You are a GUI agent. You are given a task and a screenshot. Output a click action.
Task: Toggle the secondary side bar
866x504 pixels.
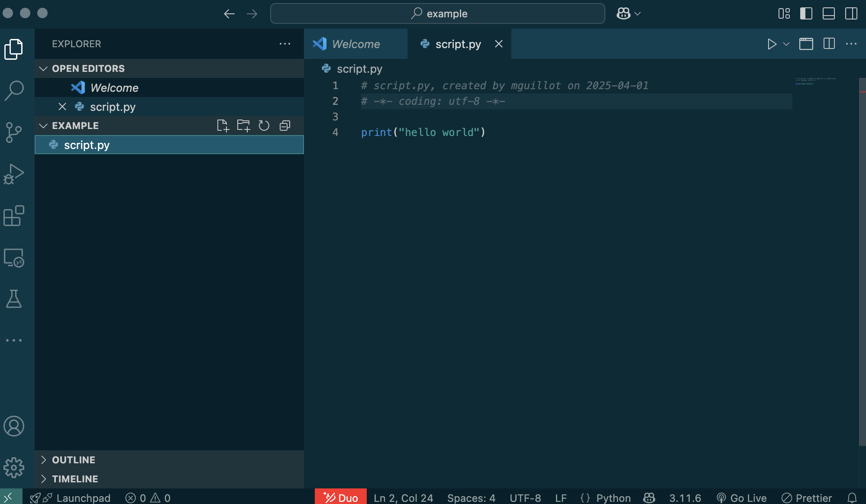pyautogui.click(x=851, y=13)
